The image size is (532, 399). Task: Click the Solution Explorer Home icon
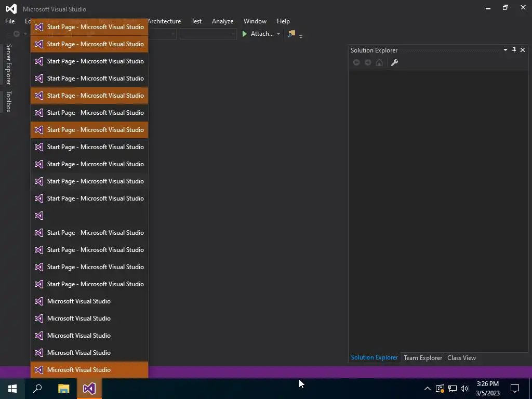[379, 62]
